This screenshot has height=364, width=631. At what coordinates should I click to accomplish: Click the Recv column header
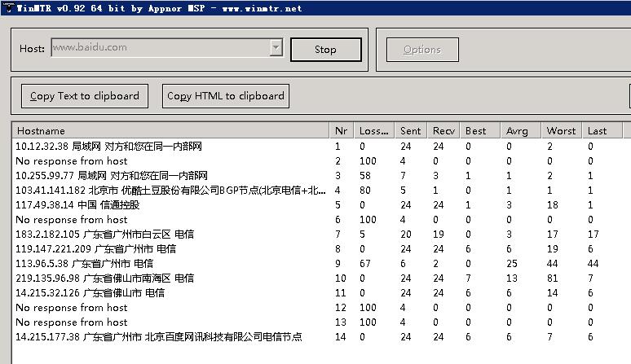click(444, 131)
